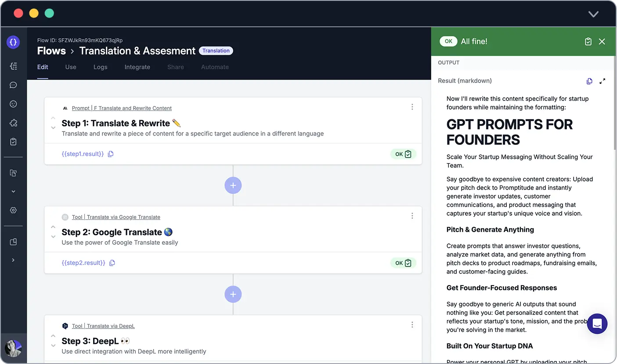Open the flows list icon in sidebar
The height and width of the screenshot is (364, 617).
pos(13,66)
